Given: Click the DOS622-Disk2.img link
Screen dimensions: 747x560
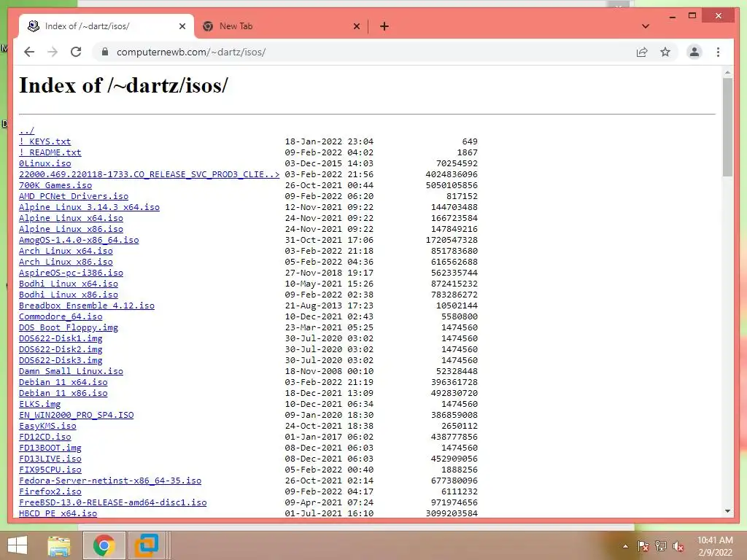Looking at the screenshot, I should click(61, 349).
